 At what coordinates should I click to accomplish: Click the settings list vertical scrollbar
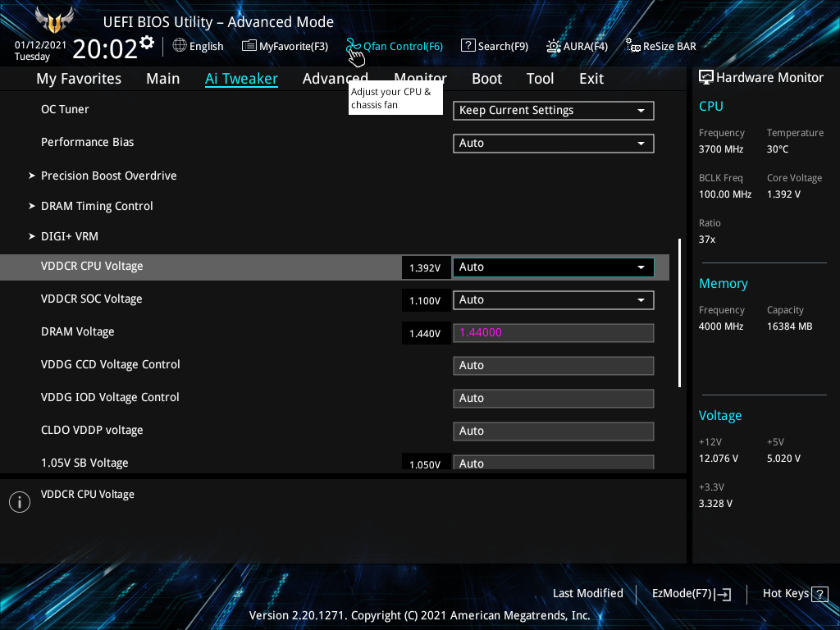point(679,312)
